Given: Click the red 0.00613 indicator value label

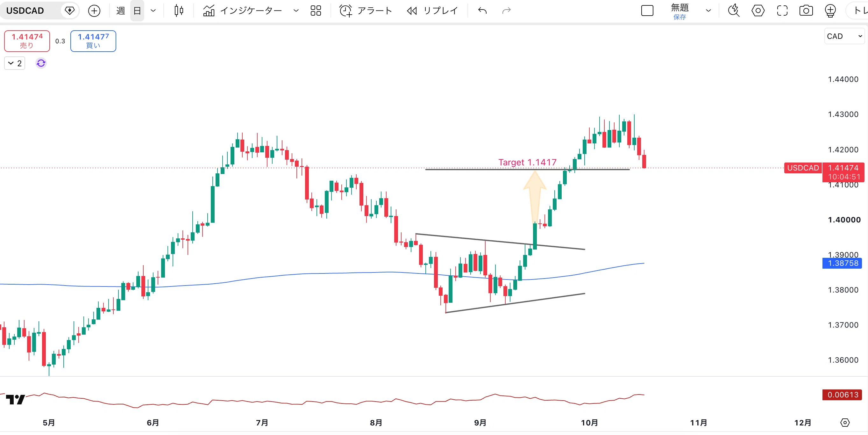Looking at the screenshot, I should pos(843,395).
